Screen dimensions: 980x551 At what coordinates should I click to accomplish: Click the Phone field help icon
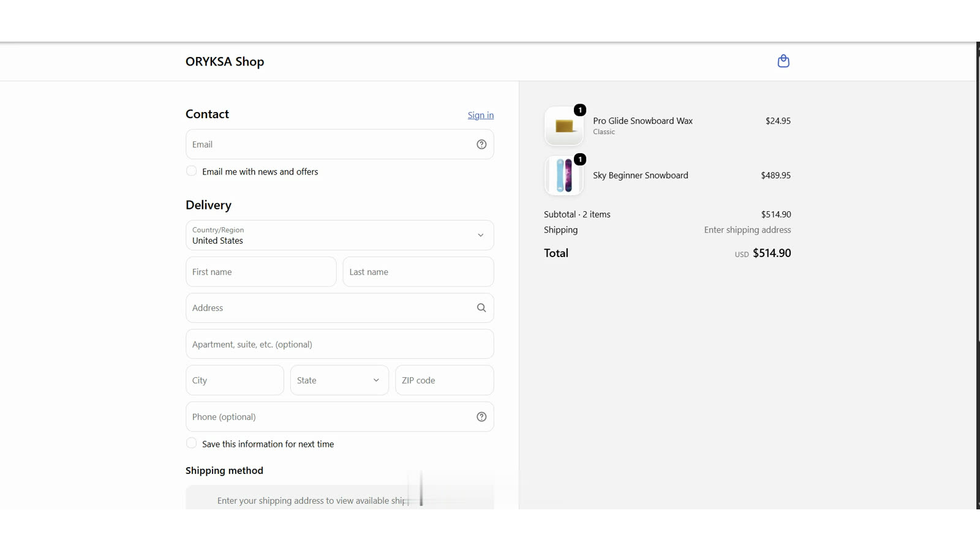pyautogui.click(x=481, y=417)
